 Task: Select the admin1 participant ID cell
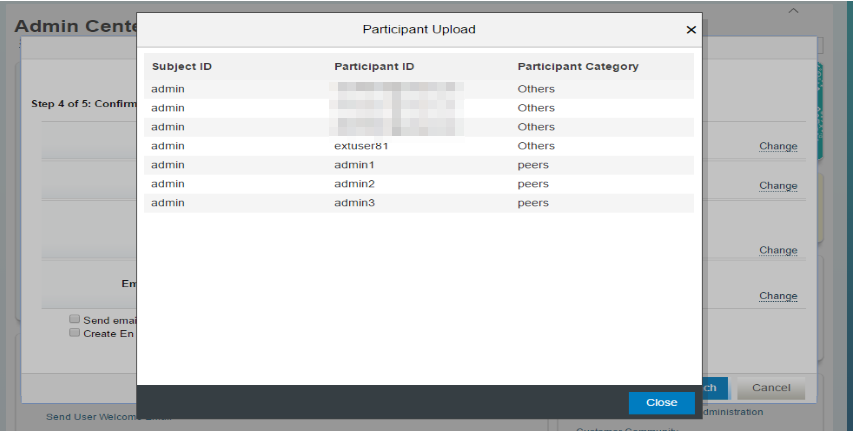pos(354,165)
